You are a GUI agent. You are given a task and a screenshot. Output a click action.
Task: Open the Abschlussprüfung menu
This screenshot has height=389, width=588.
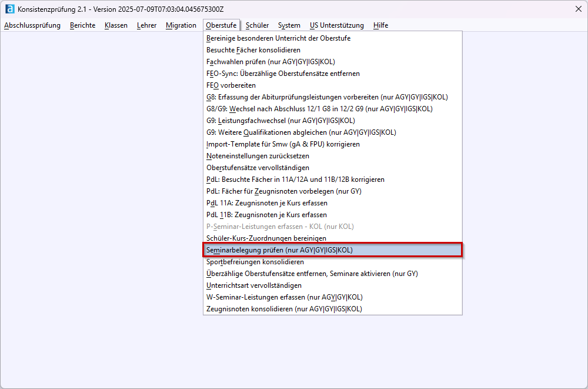point(32,25)
